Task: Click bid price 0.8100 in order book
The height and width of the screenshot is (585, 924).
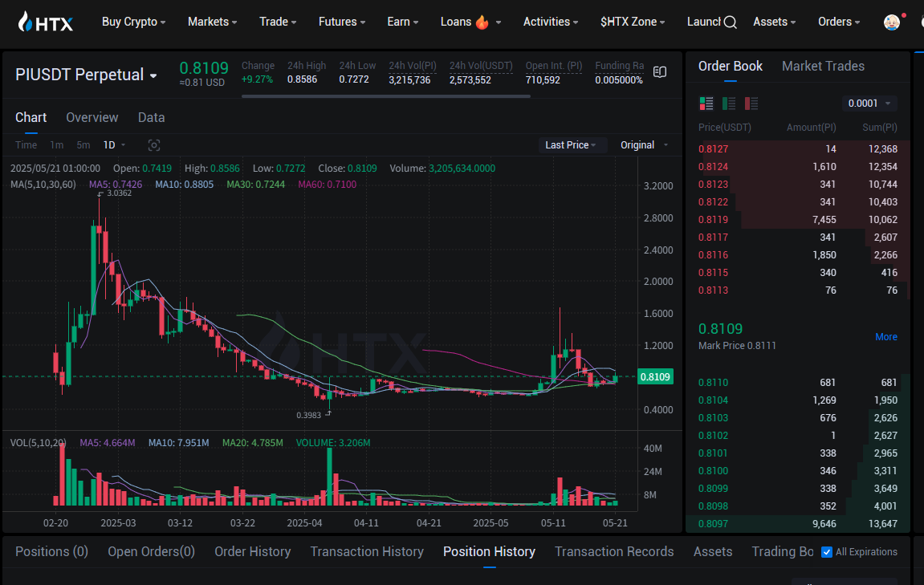Action: coord(713,471)
